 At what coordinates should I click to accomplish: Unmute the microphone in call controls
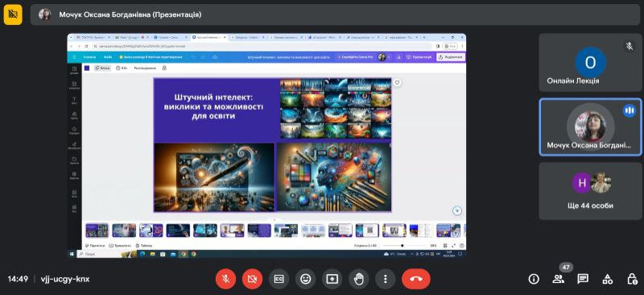pyautogui.click(x=225, y=279)
